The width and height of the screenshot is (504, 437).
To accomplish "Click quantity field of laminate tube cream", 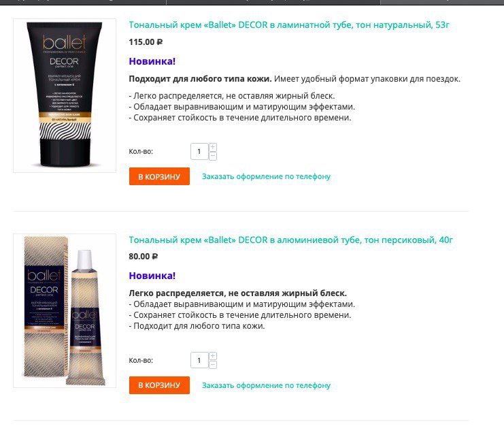I will pyautogui.click(x=199, y=152).
